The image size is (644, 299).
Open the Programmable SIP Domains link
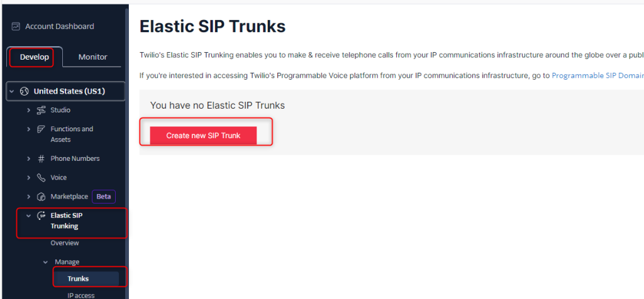coord(597,75)
